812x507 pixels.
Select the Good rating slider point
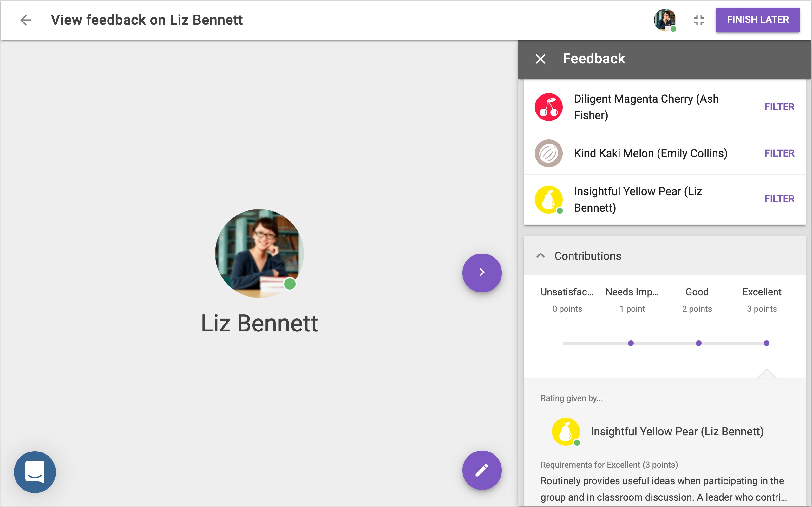coord(698,343)
